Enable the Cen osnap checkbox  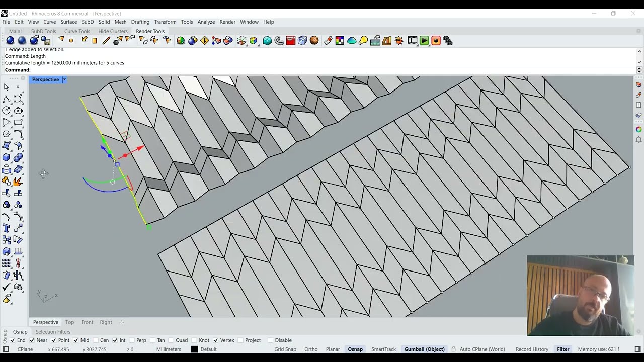point(96,340)
